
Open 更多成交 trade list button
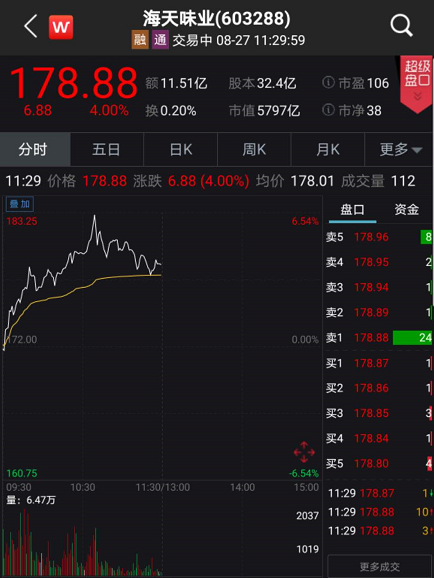coord(379,566)
